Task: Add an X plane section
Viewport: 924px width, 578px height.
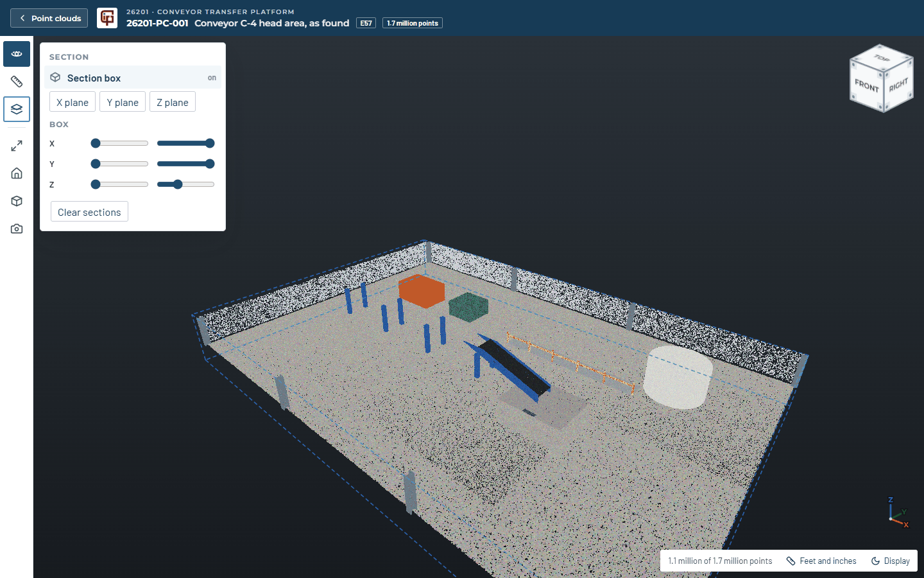Action: [x=73, y=102]
